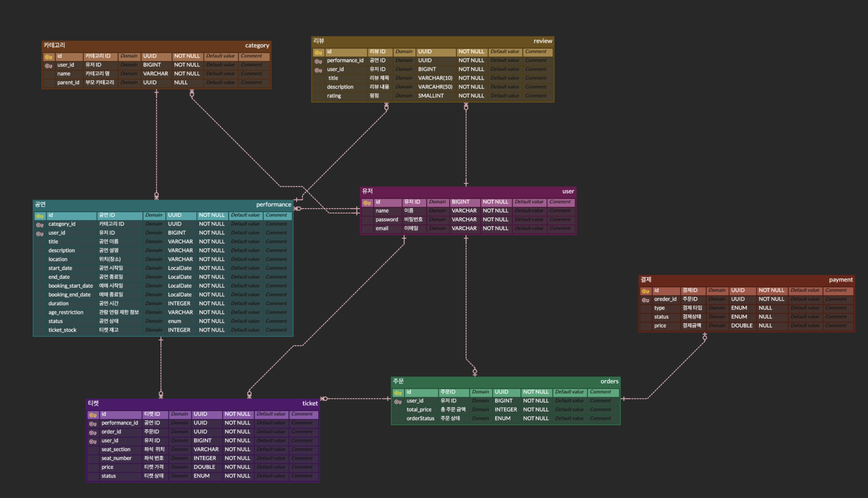Viewport: 868px width, 498px height.
Task: Click the primary key icon in review table
Action: pos(318,52)
